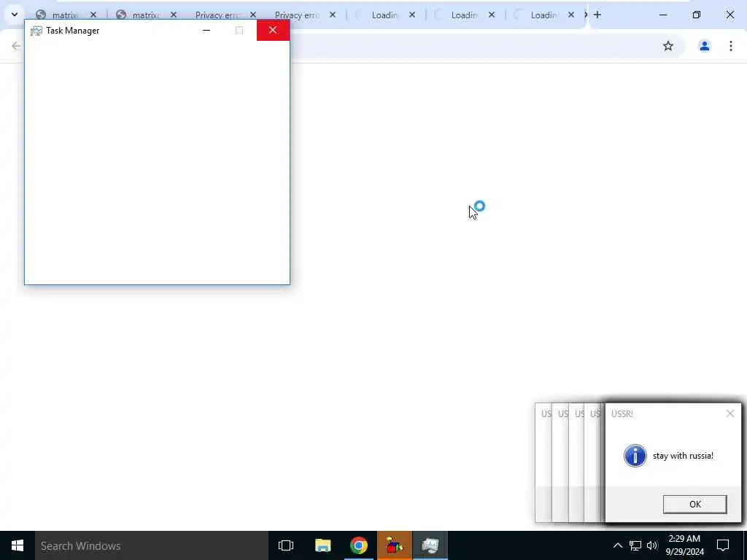Minimize the Chrome window
Screen dimensions: 747x560
(x=663, y=15)
